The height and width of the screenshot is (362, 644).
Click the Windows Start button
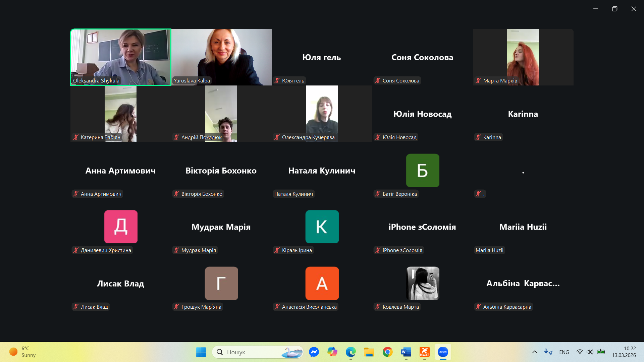click(x=201, y=352)
